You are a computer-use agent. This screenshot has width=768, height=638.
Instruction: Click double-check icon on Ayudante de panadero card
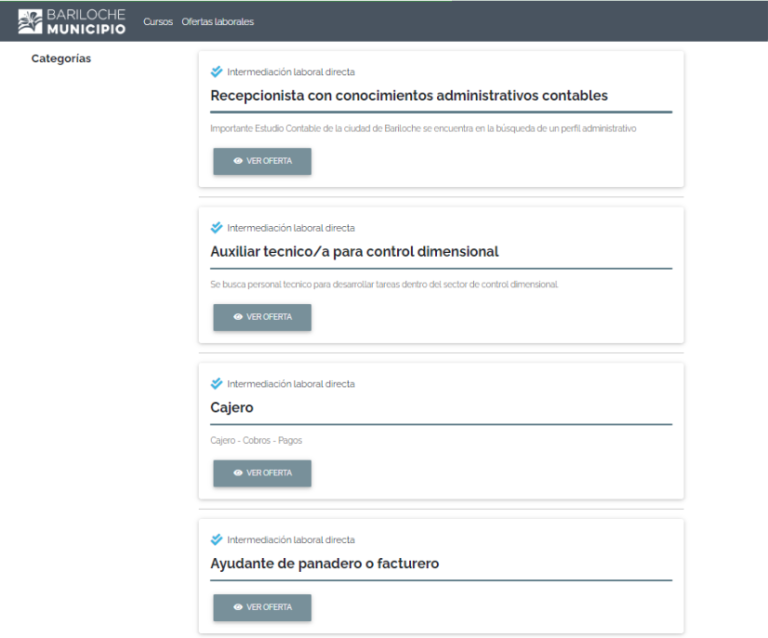[x=217, y=540]
